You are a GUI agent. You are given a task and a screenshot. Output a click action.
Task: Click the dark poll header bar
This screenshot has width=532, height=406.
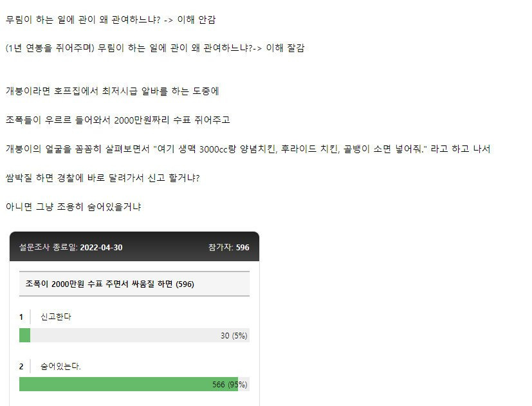click(134, 247)
